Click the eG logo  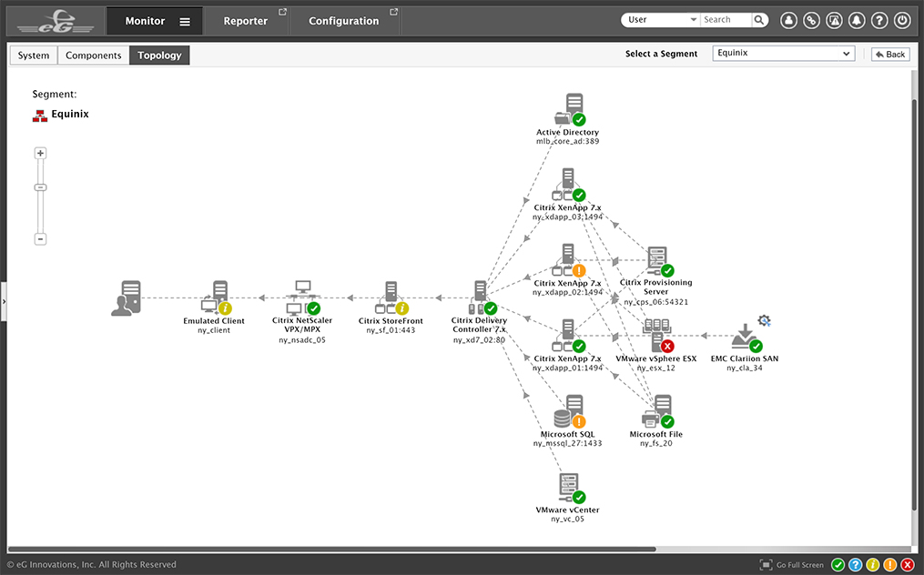tap(56, 21)
